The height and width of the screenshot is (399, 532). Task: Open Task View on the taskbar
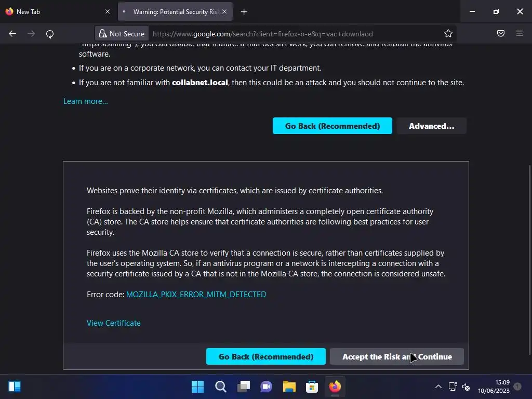[x=244, y=387]
